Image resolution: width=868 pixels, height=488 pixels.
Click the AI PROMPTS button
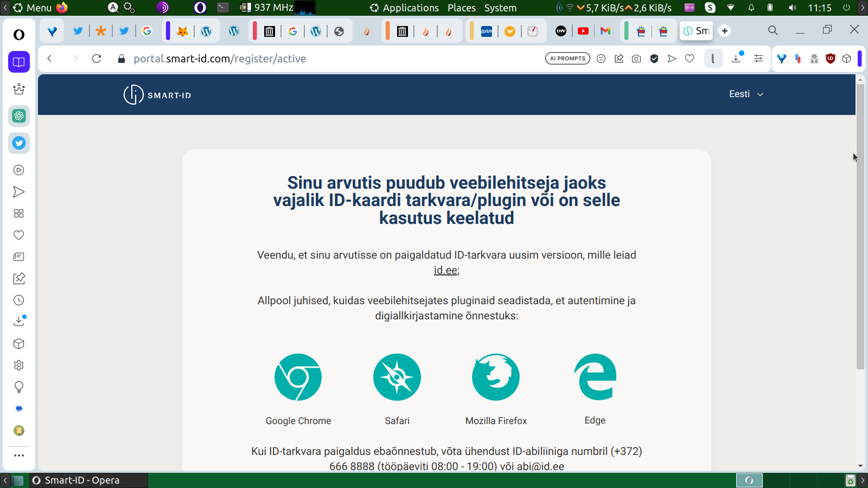point(567,59)
